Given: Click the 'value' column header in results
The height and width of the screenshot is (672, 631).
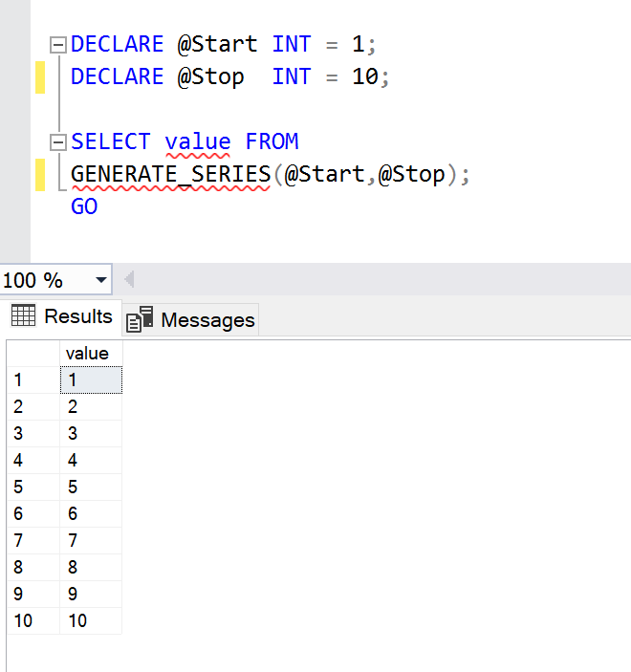Looking at the screenshot, I should click(x=88, y=354).
